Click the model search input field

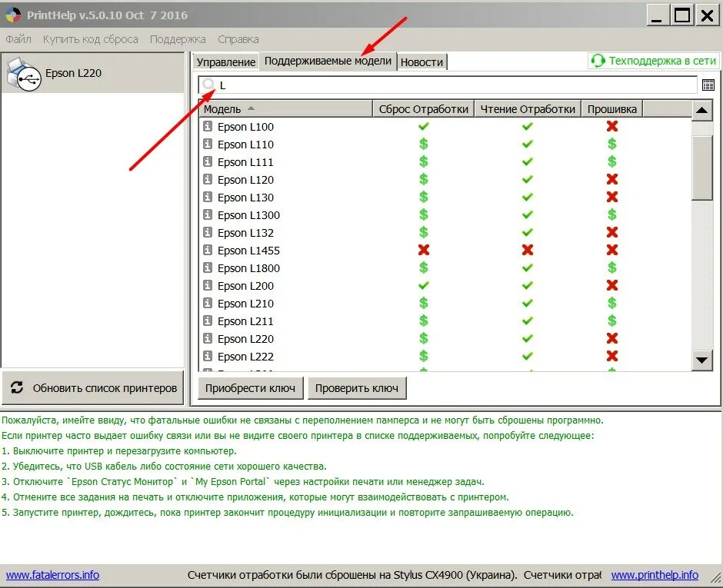click(448, 85)
